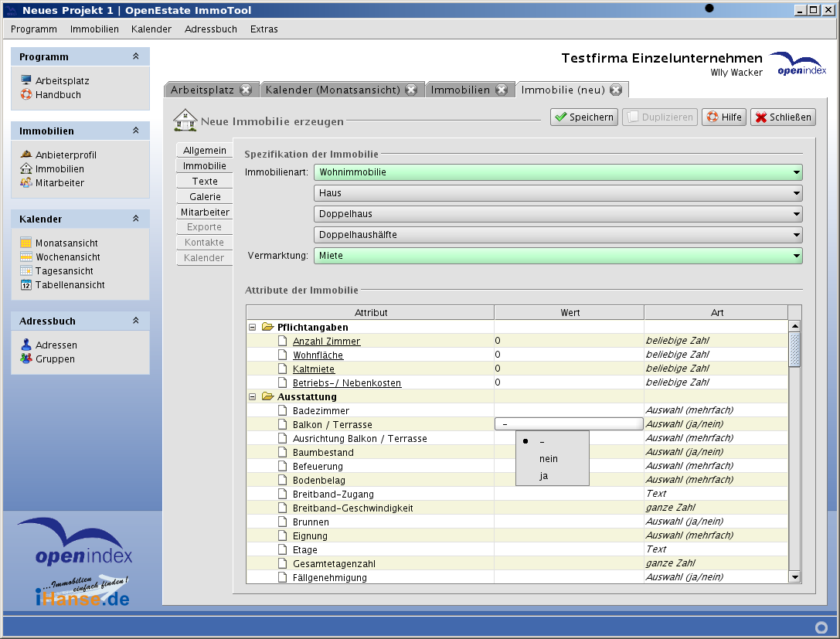Click the Gruppen icon in Adressbuch
The width and height of the screenshot is (840, 639).
click(26, 359)
